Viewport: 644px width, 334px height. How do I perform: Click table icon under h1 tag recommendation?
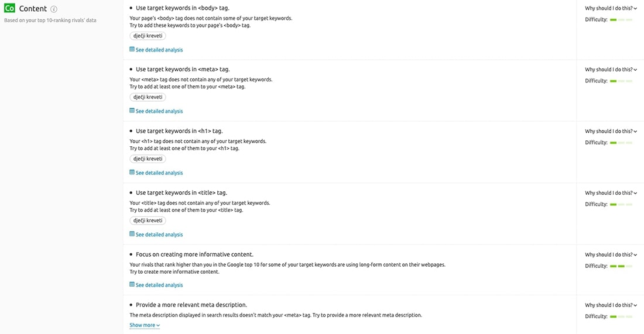point(132,173)
